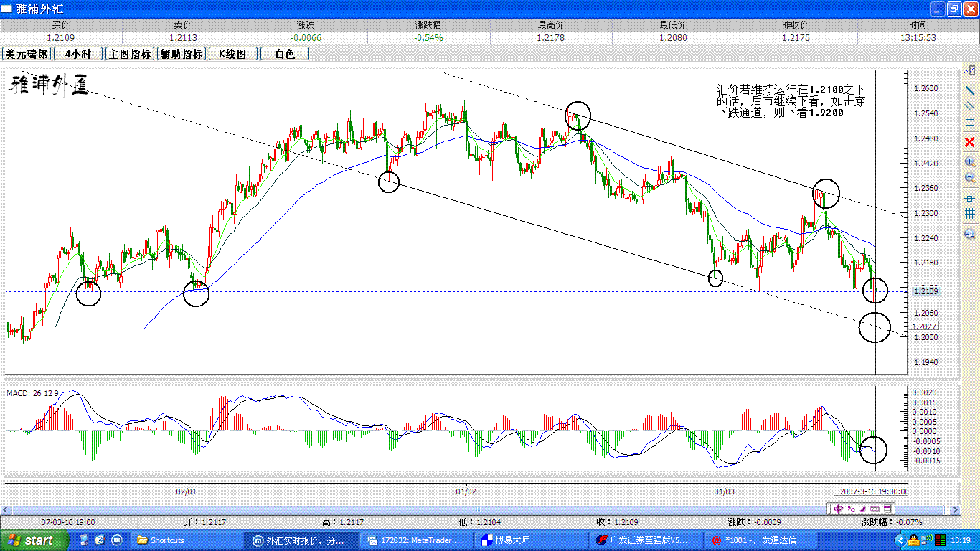
Task: Open the 4小时 timeframe selector
Action: coord(77,54)
